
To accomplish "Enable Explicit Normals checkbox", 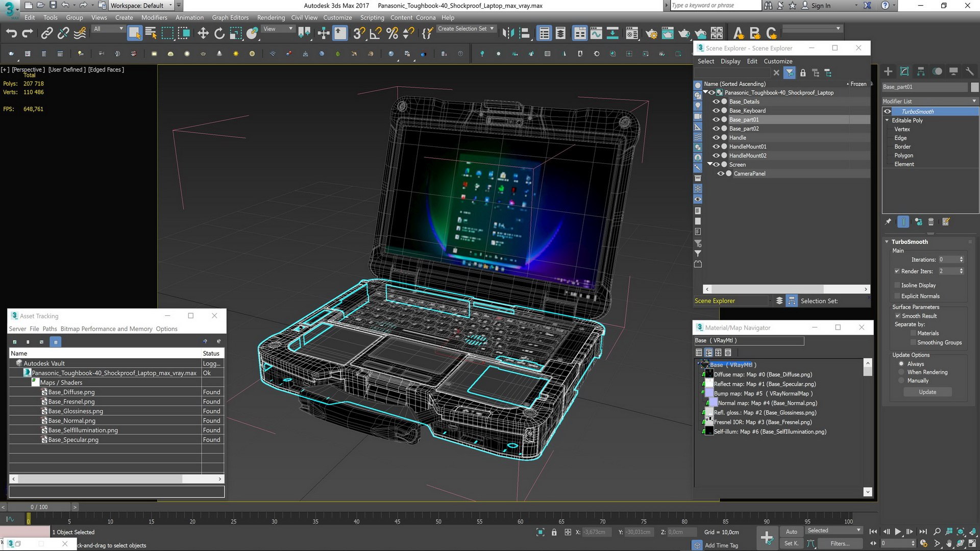I will (x=897, y=296).
